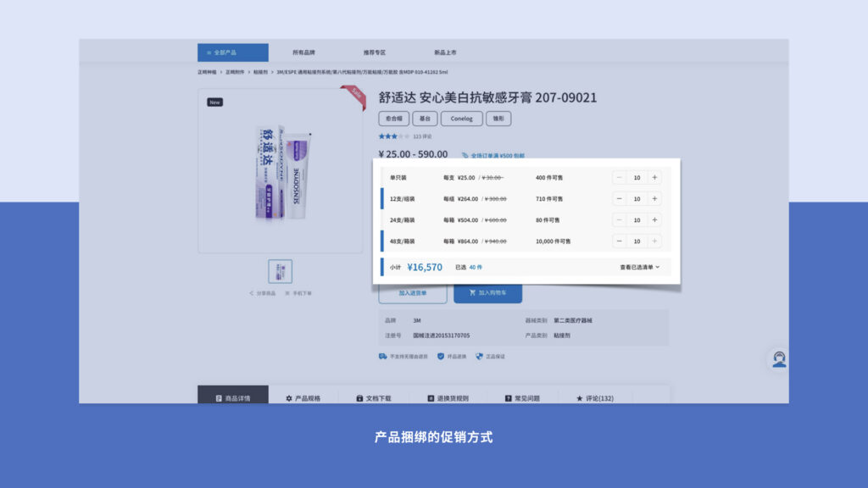
Task: Click the star rating next to 123 reviews
Action: [x=393, y=136]
